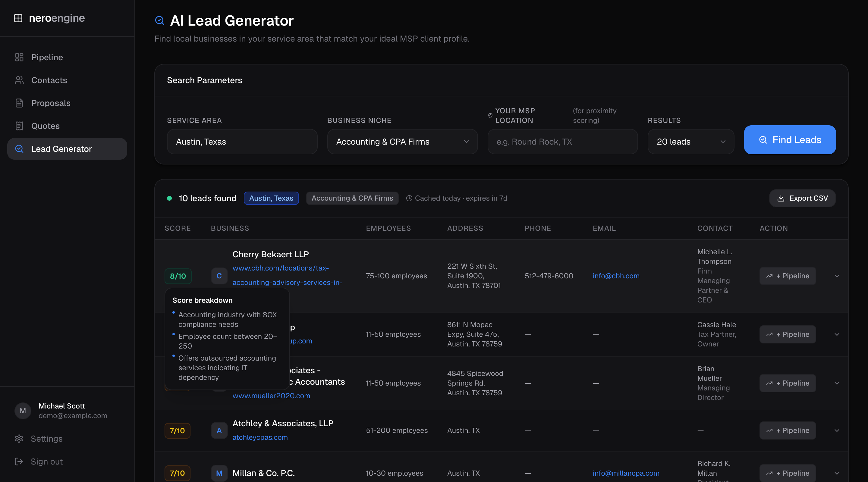868x482 pixels.
Task: Click the Sign out arrow icon
Action: (x=19, y=462)
